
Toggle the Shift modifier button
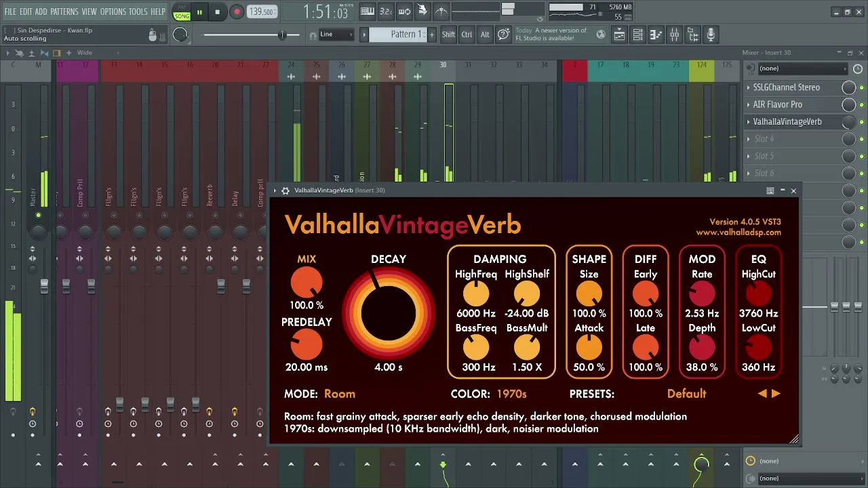[448, 35]
